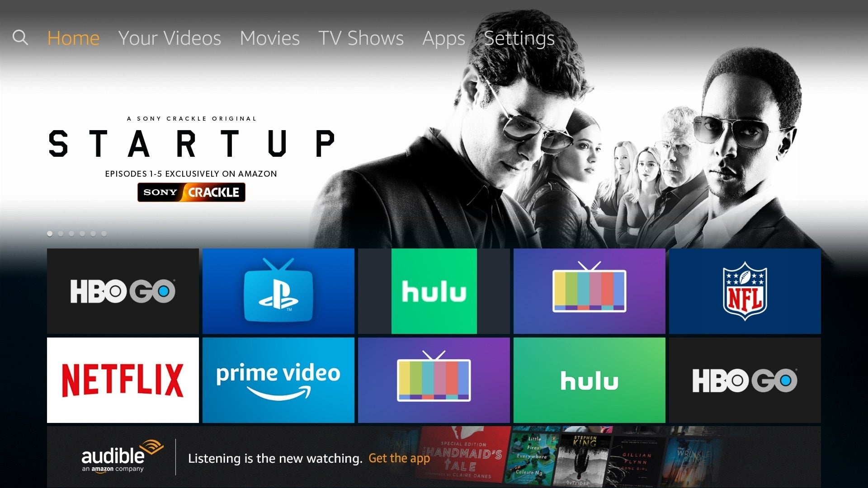Click the Home navigation tab
Viewport: 868px width, 488px height.
[x=73, y=38]
